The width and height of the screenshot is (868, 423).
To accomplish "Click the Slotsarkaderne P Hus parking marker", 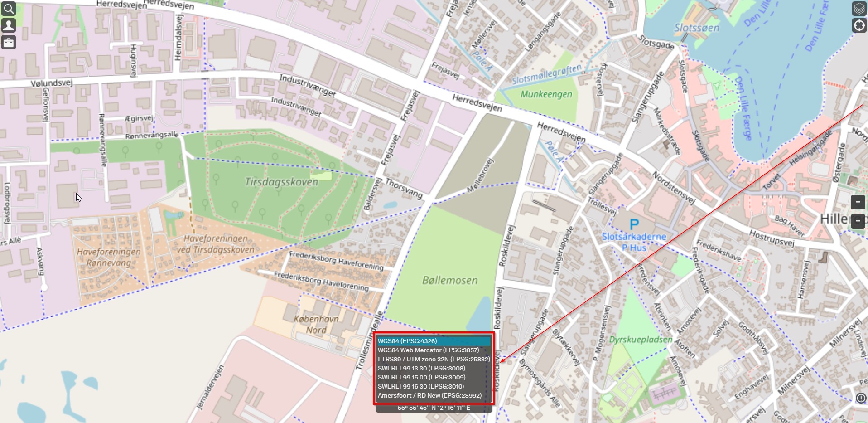I will tap(634, 224).
